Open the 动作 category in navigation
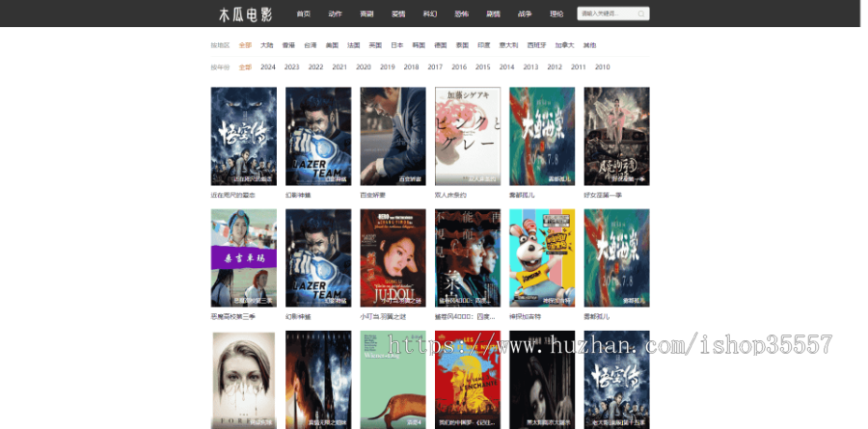 (x=335, y=14)
